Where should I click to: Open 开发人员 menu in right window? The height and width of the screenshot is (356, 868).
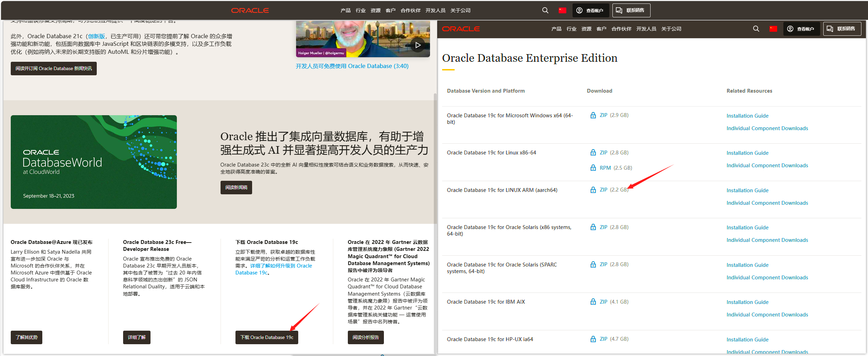tap(646, 29)
